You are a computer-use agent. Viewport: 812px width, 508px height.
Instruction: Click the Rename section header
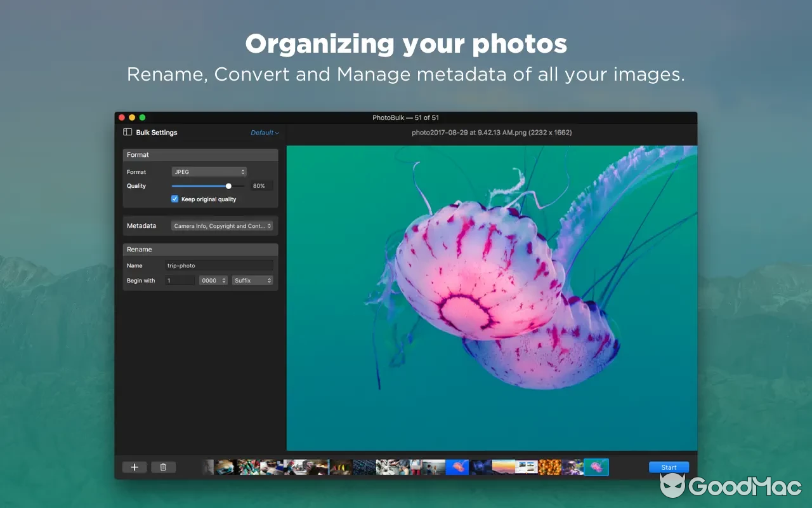[x=139, y=249]
